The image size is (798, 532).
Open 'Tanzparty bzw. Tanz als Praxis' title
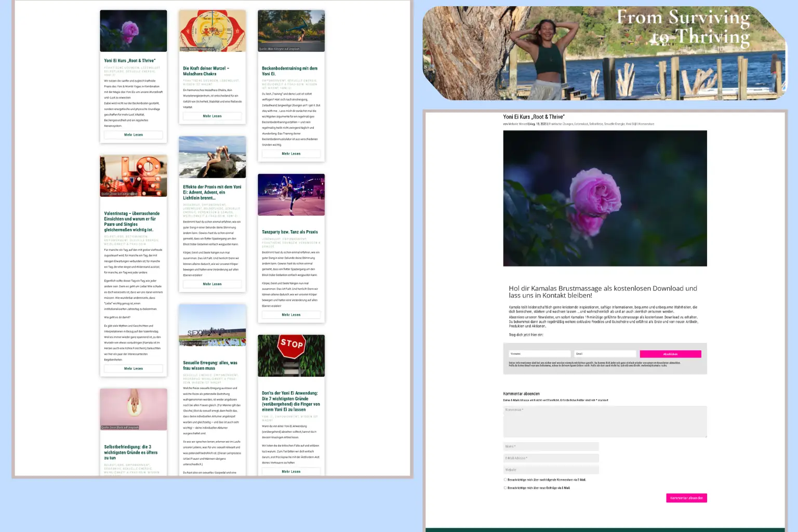pyautogui.click(x=290, y=232)
